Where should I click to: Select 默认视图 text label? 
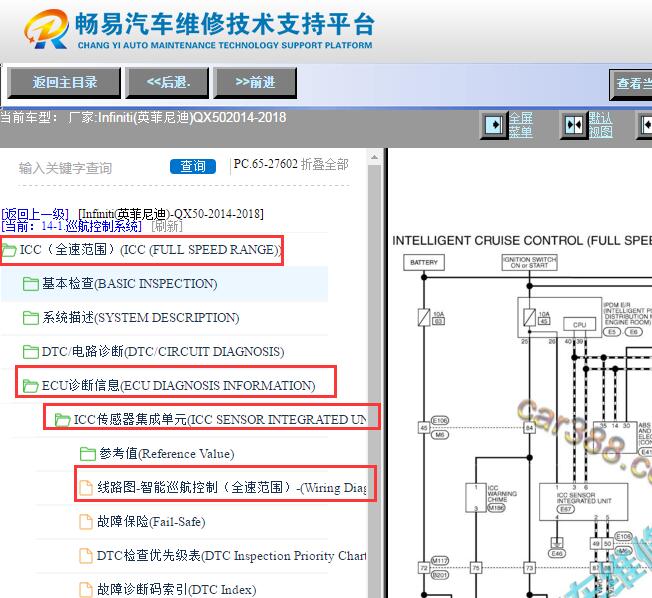[x=600, y=125]
